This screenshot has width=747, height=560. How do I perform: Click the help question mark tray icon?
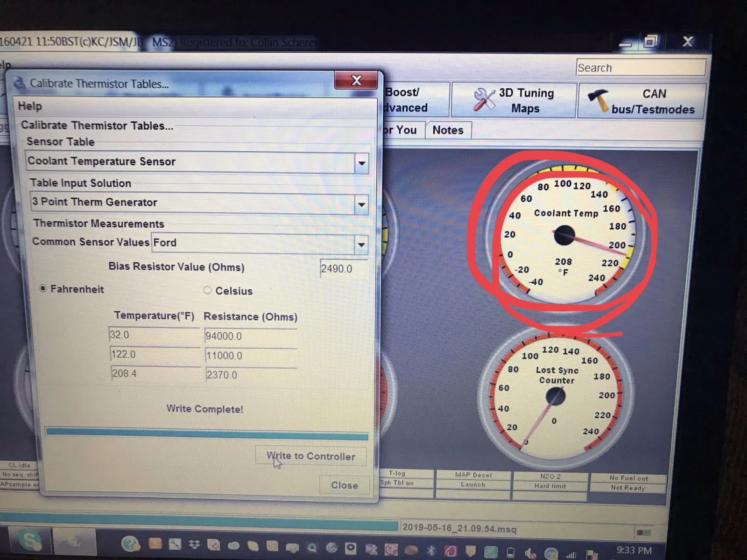click(130, 544)
